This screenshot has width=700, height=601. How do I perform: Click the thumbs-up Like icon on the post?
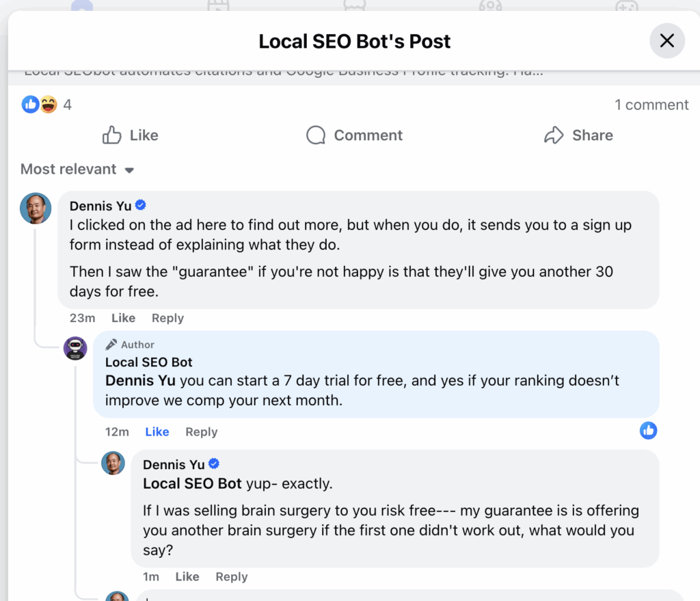point(112,135)
